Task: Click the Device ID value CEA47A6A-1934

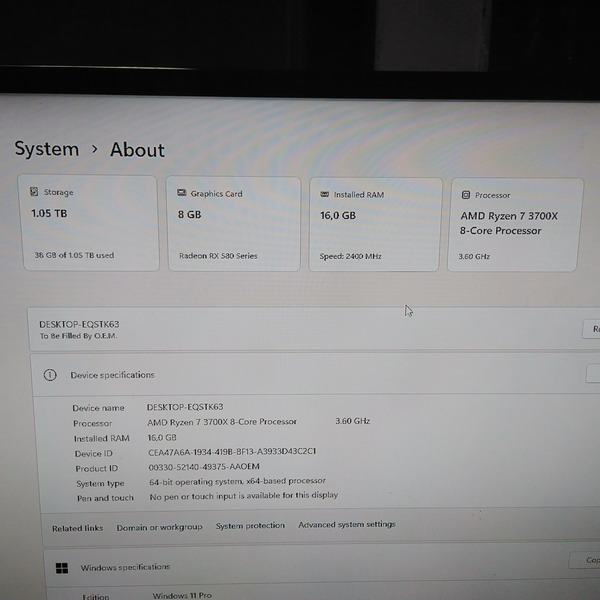Action: 232,452
